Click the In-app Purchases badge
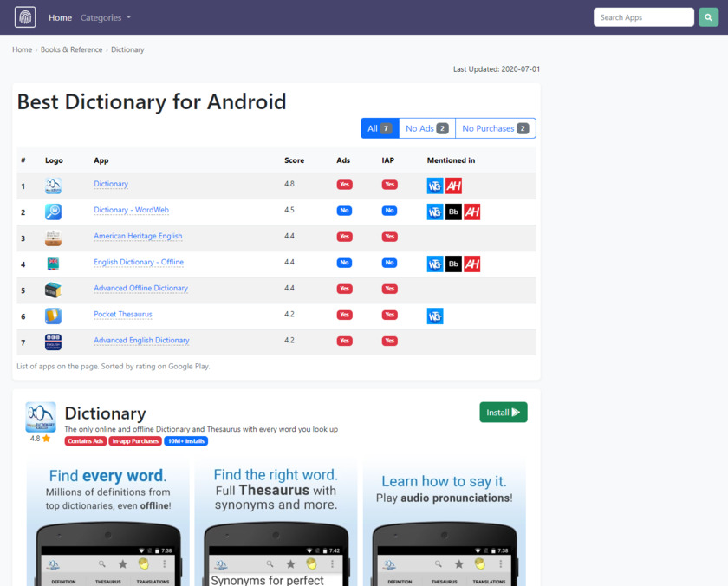Viewport: 728px width, 586px height. [x=135, y=441]
